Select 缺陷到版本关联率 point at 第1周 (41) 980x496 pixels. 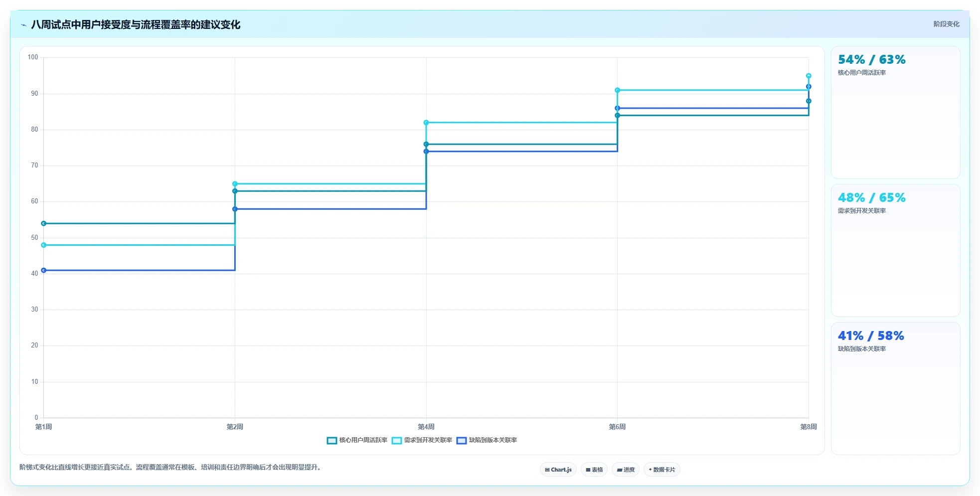[44, 270]
